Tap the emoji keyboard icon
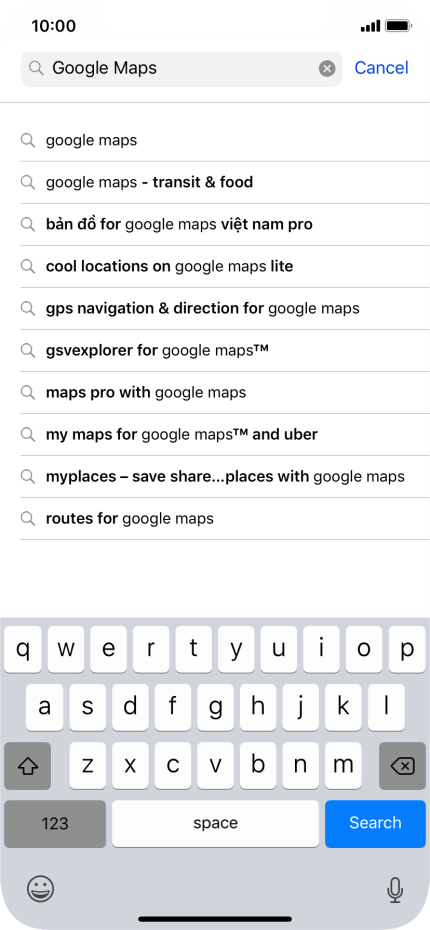 pos(40,888)
